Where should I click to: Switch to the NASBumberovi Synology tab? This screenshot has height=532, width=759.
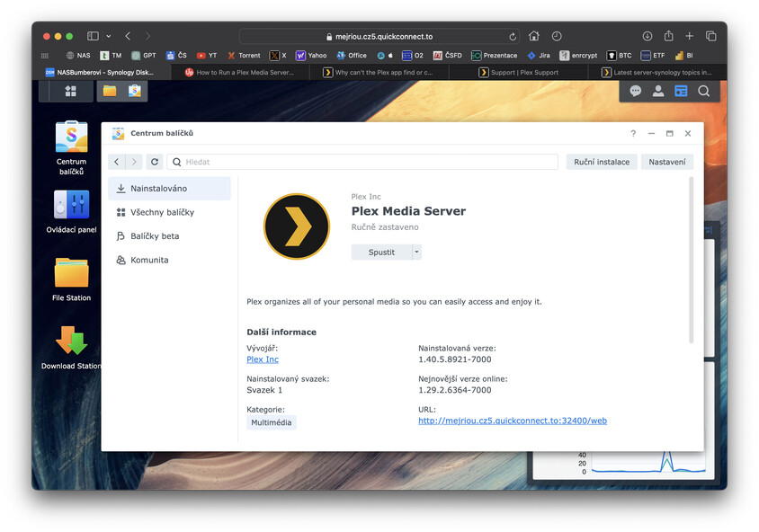point(102,73)
